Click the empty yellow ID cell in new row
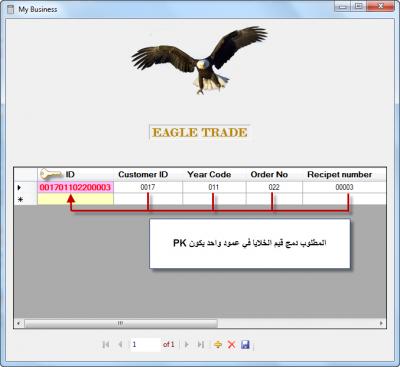Viewport: 400px width, 367px height. (x=75, y=199)
